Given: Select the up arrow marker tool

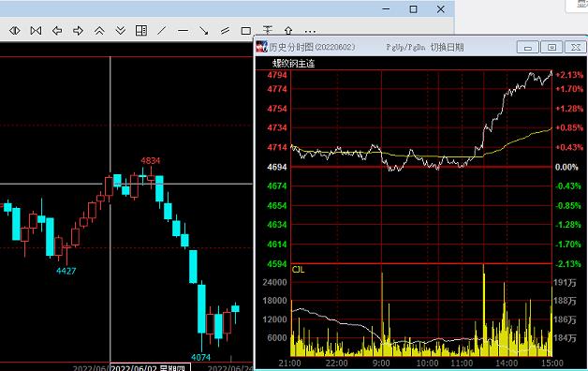Looking at the screenshot, I should (288, 30).
